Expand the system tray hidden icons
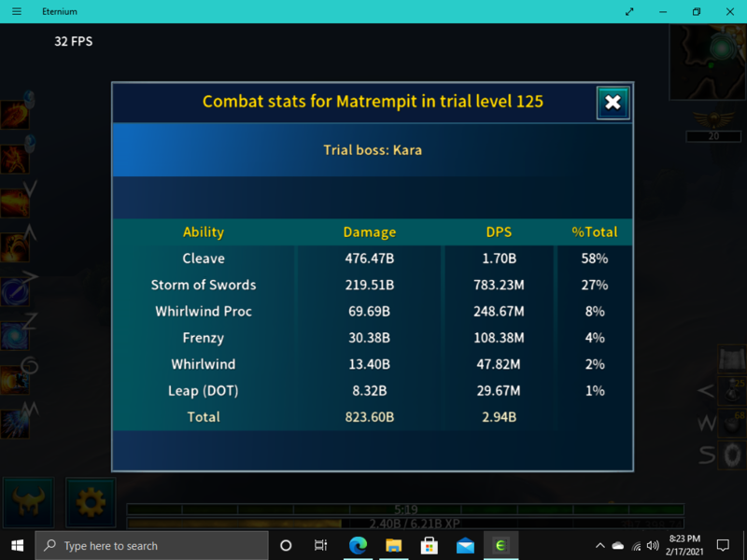The height and width of the screenshot is (560, 747). click(x=599, y=545)
